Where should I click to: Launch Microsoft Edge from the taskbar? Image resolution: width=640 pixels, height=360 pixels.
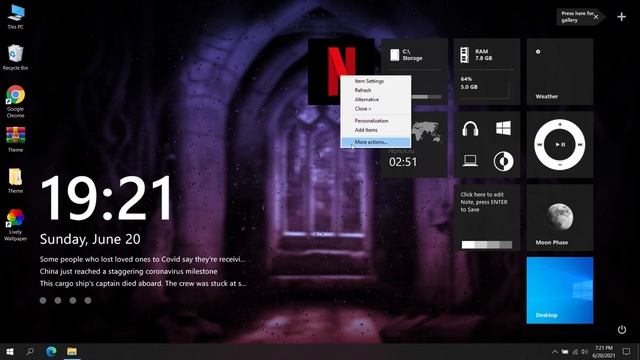coord(51,351)
